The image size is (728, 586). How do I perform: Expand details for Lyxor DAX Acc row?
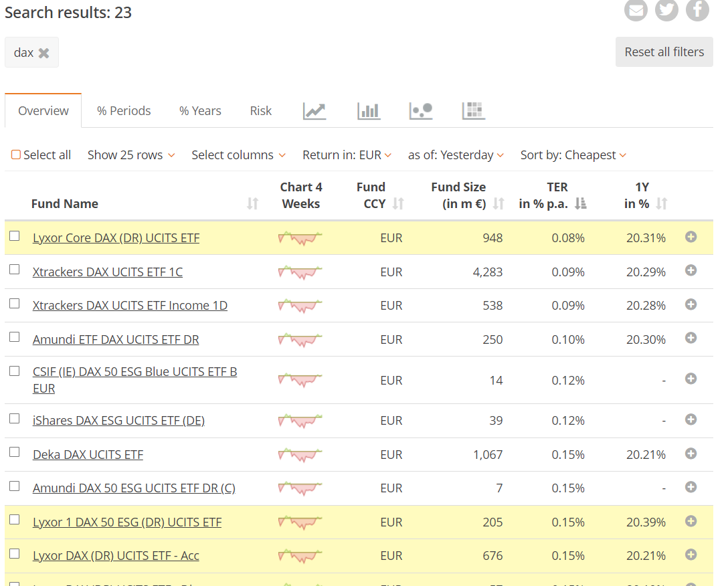point(691,555)
